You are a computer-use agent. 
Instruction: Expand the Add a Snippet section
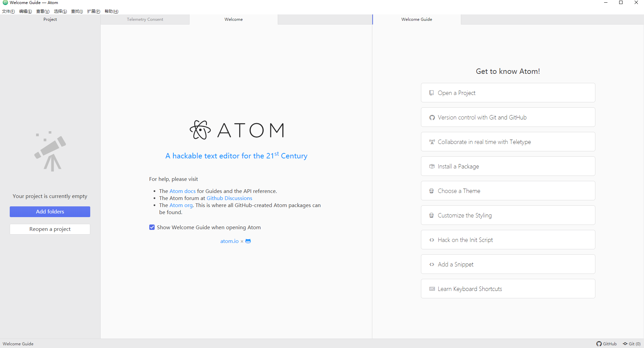click(x=508, y=264)
